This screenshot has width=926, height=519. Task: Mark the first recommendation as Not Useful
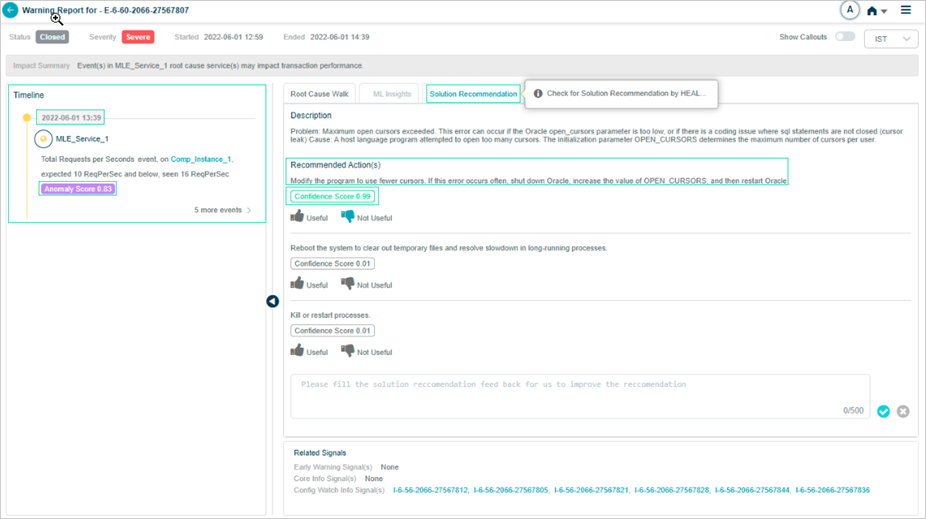pos(348,217)
